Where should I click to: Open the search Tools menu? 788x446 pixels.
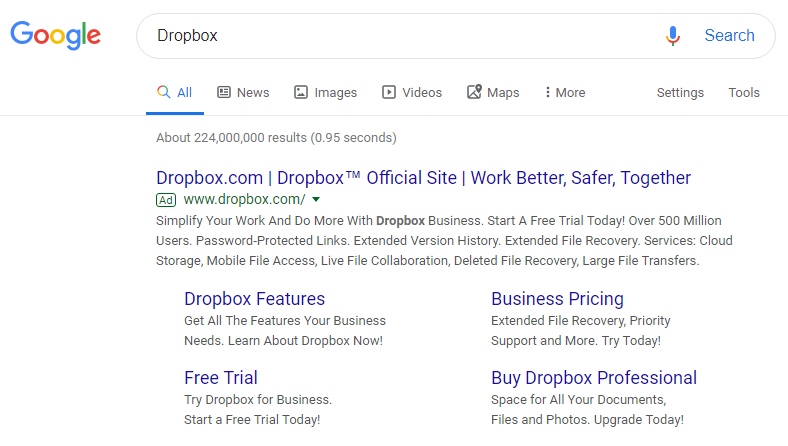pyautogui.click(x=744, y=93)
